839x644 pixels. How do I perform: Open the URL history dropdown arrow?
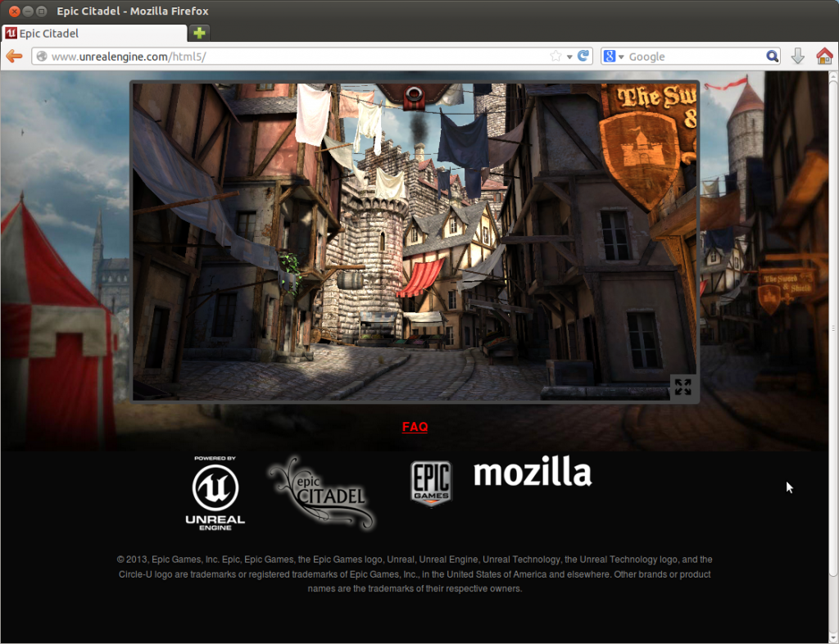coord(569,57)
